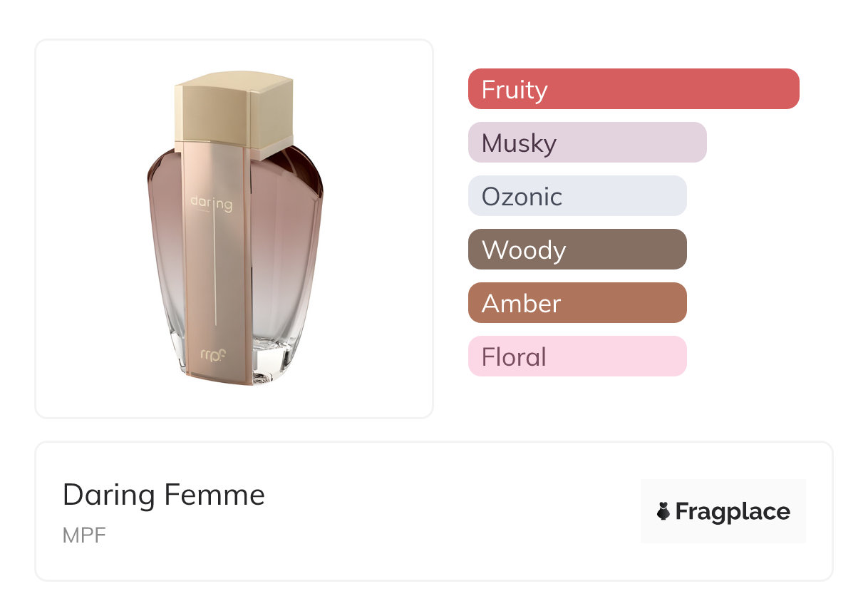Viewport: 868px width, 616px height.
Task: Click the daring wordmark on the bottle
Action: (x=211, y=204)
